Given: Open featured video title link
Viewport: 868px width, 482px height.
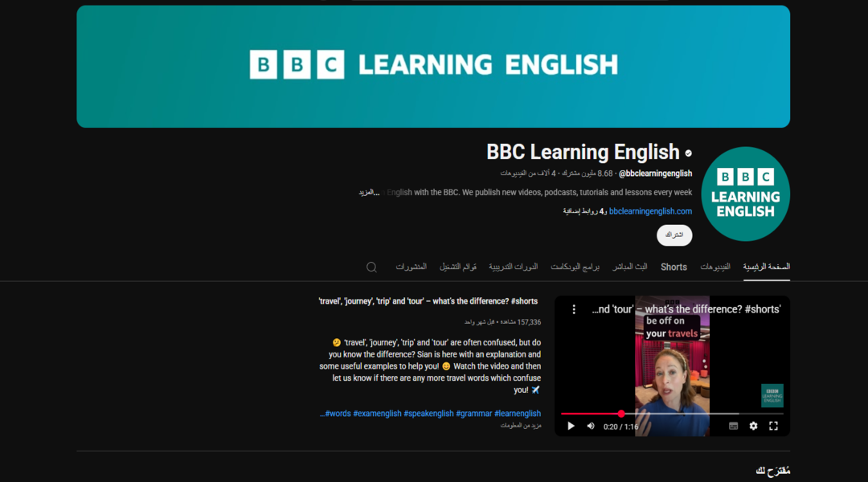Looking at the screenshot, I should click(x=428, y=301).
